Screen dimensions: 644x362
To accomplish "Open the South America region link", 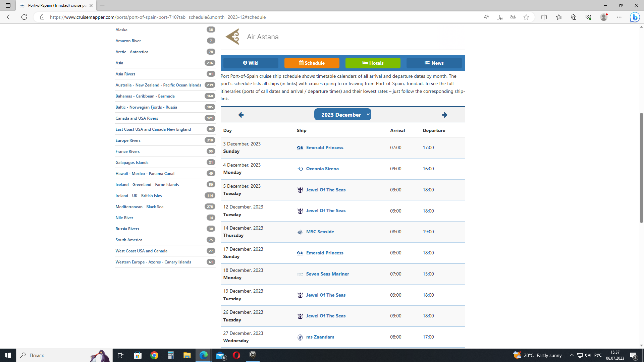I will pos(128,240).
